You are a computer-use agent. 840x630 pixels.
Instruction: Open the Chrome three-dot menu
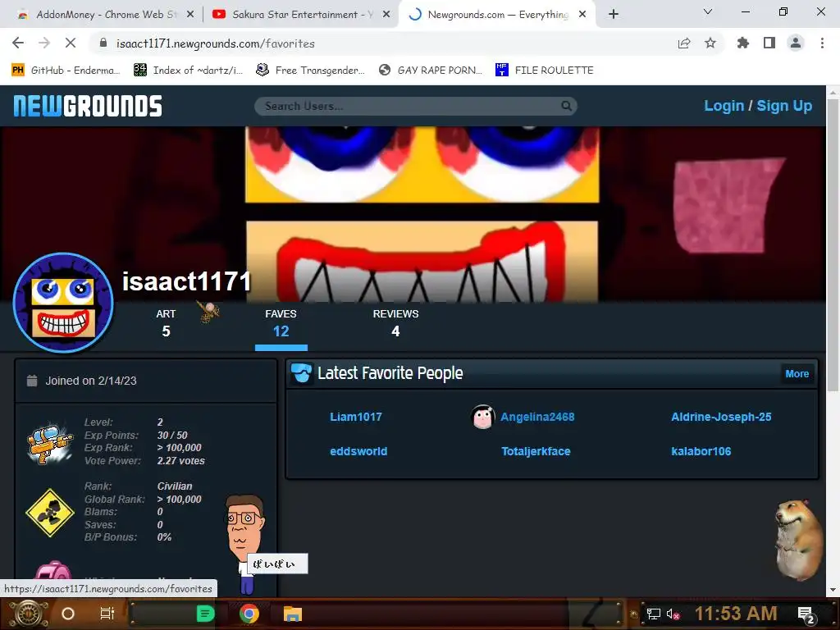pyautogui.click(x=822, y=43)
